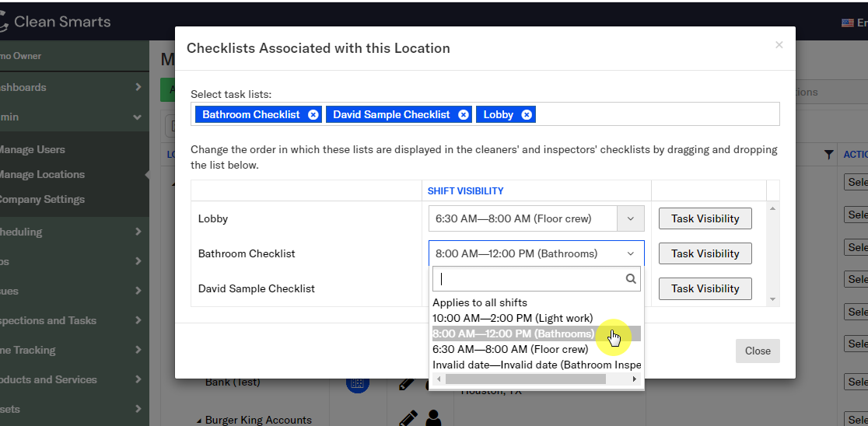Remove the Lobby tag from task lists

tap(527, 114)
